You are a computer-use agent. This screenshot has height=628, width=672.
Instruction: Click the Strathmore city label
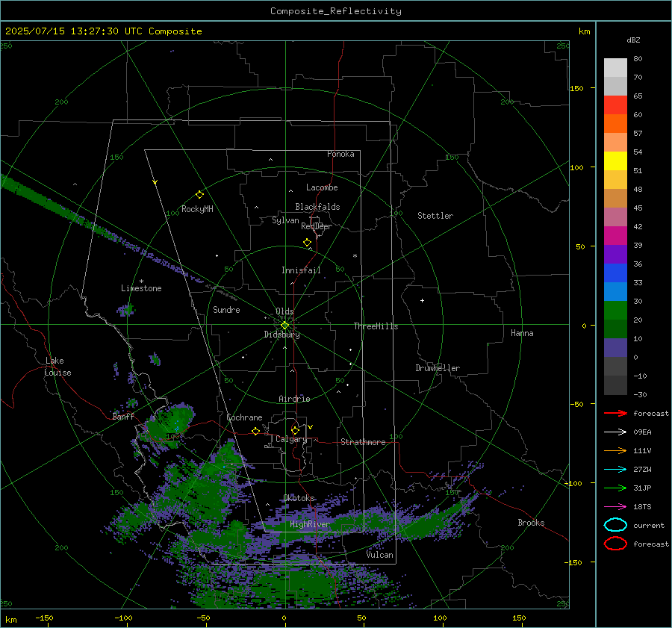pyautogui.click(x=364, y=442)
